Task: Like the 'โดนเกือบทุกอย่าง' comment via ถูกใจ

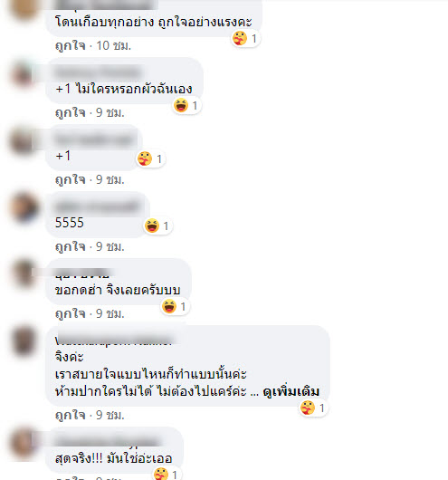Action: click(x=70, y=45)
